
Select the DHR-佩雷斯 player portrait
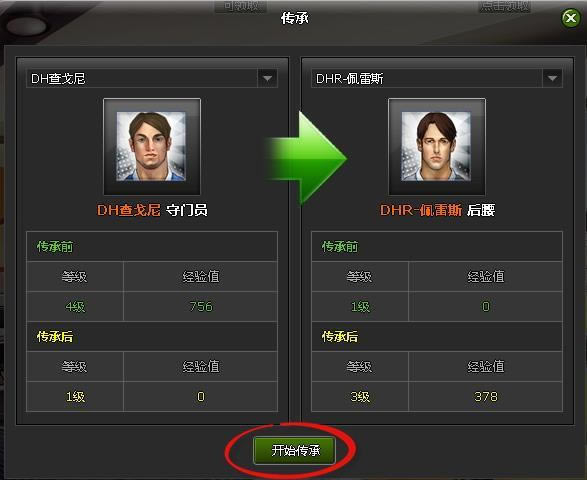(437, 146)
